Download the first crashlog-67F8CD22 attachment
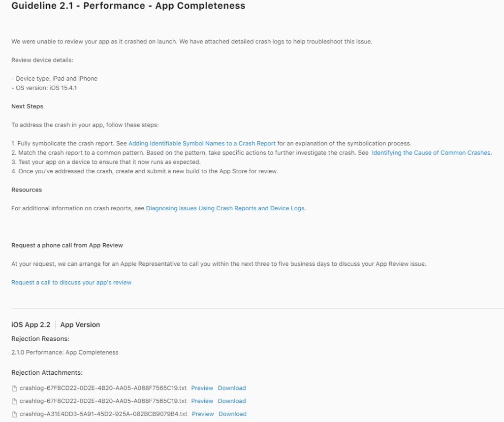Screen dimensions: 504x422 (x=231, y=388)
